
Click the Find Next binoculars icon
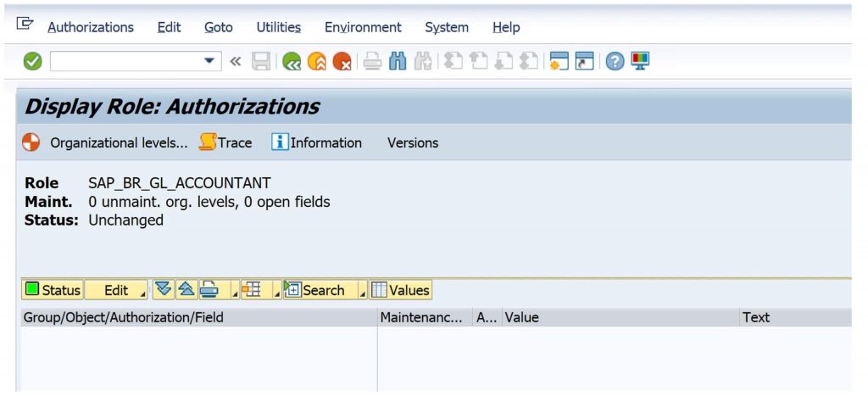[x=423, y=61]
